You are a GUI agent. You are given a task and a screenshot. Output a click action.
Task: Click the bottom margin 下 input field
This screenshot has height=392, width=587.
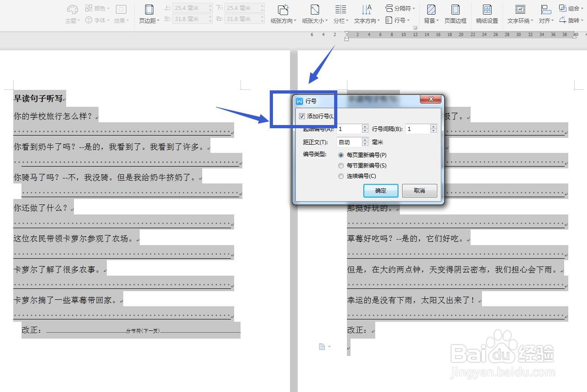(245, 8)
